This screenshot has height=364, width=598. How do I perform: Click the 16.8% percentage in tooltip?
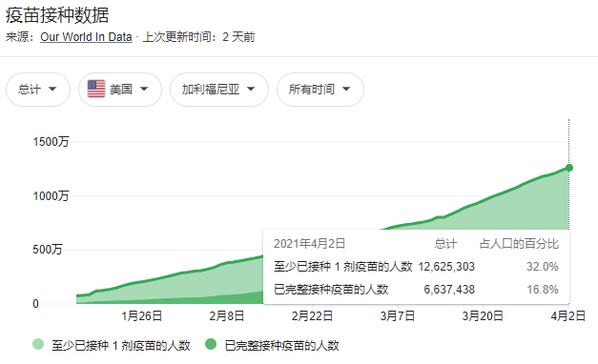pyautogui.click(x=543, y=290)
